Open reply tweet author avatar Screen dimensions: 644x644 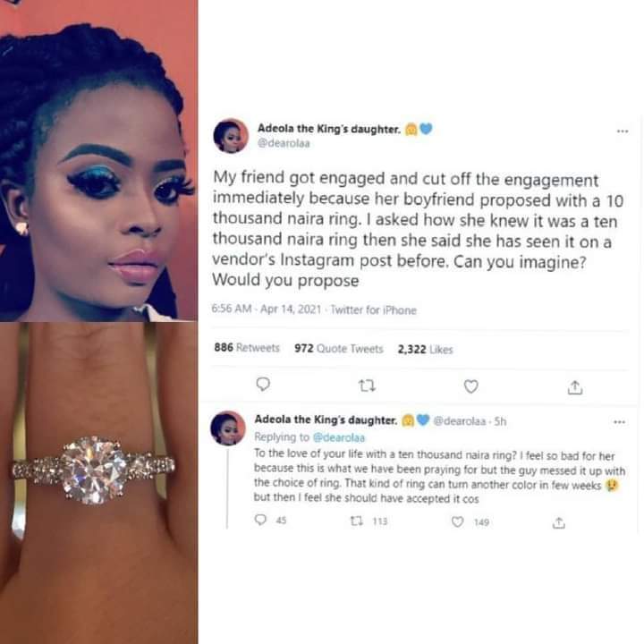tap(228, 428)
